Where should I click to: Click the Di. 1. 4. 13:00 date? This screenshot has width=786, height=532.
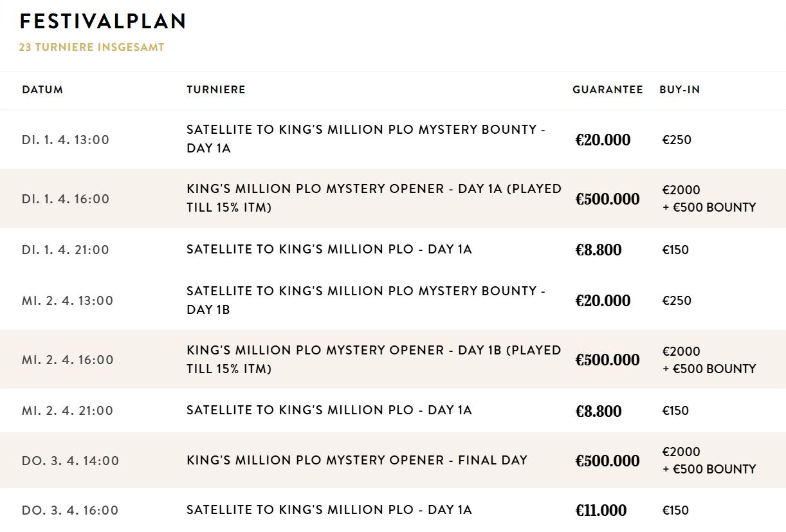click(66, 140)
